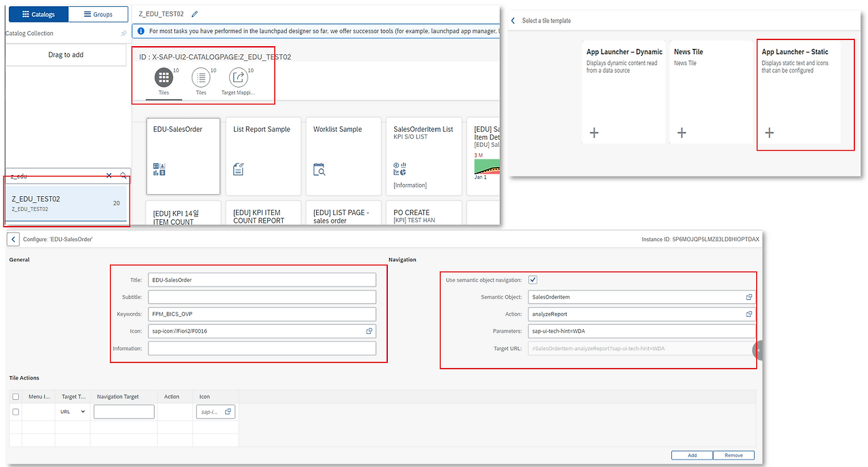
Task: Open the [EDU] LIST PAGE - sales order tile
Action: [344, 212]
